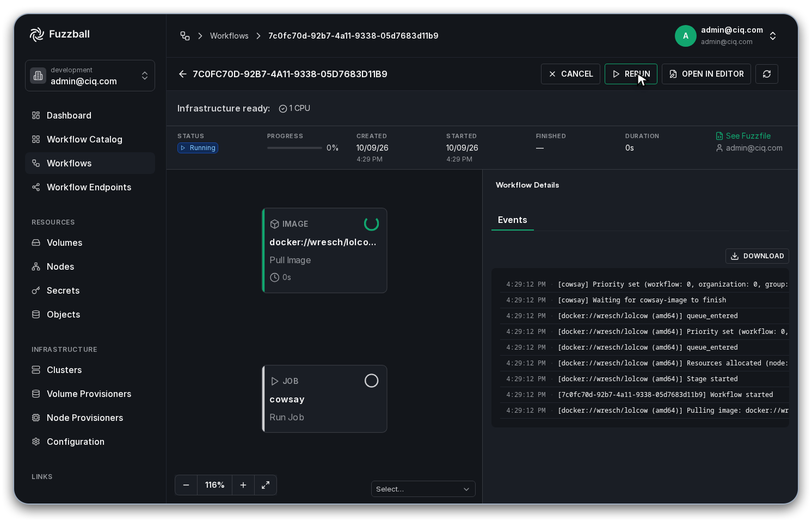Cancel the running workflow
812x522 pixels.
[x=570, y=74]
